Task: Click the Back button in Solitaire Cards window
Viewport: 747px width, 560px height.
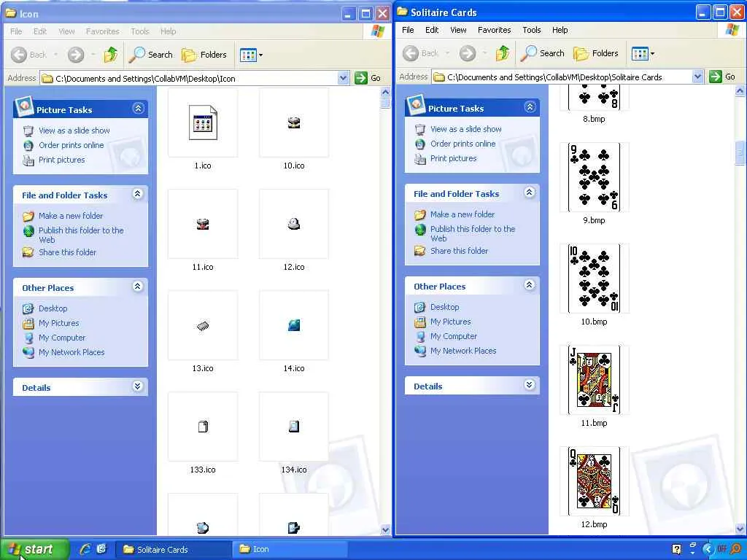Action: tap(420, 53)
